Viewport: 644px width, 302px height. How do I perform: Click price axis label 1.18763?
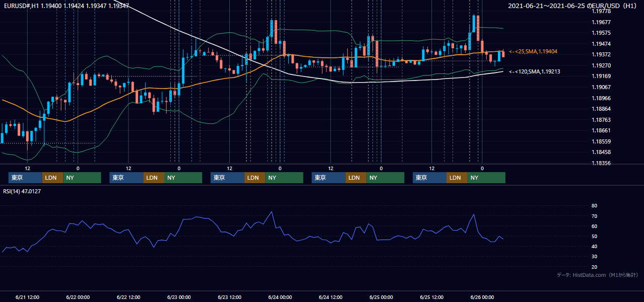pos(601,120)
